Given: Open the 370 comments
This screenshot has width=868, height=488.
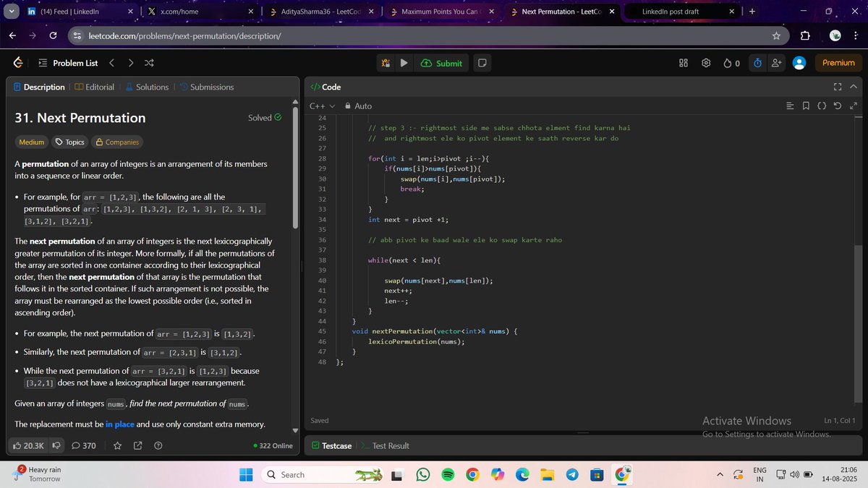Looking at the screenshot, I should pyautogui.click(x=84, y=446).
